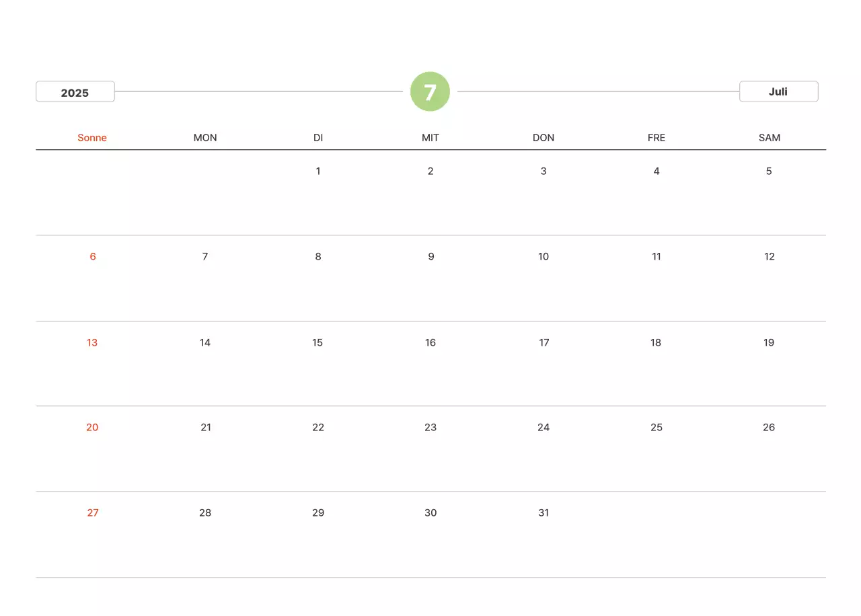Screen dimensions: 861x616
Task: Select day 22 on the calendar
Action: (318, 427)
